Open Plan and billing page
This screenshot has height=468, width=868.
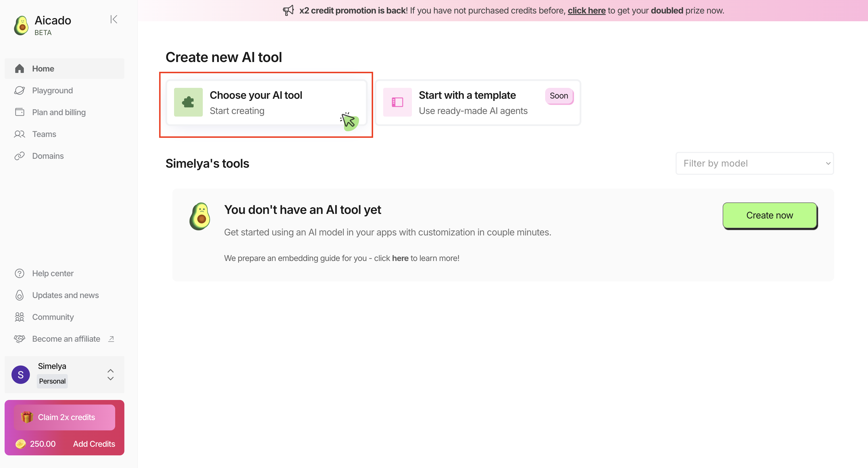[x=64, y=112]
